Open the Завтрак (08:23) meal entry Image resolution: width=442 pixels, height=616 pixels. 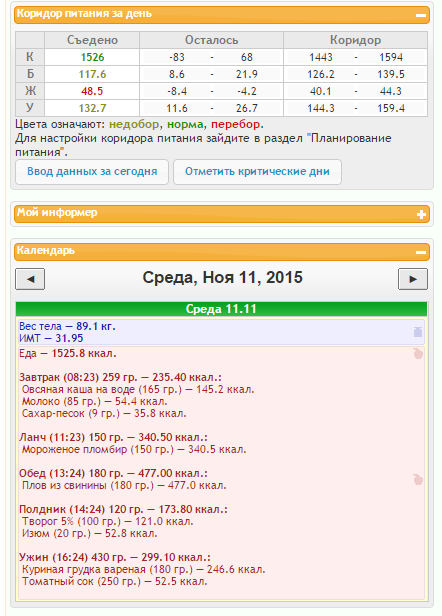click(x=120, y=378)
